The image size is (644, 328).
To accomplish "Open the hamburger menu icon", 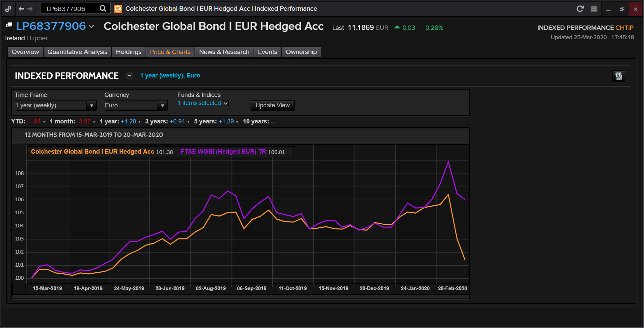I will point(594,9).
